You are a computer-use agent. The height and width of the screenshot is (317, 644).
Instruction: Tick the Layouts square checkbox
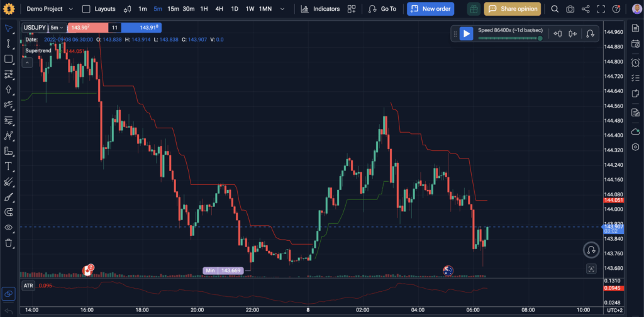click(x=86, y=9)
